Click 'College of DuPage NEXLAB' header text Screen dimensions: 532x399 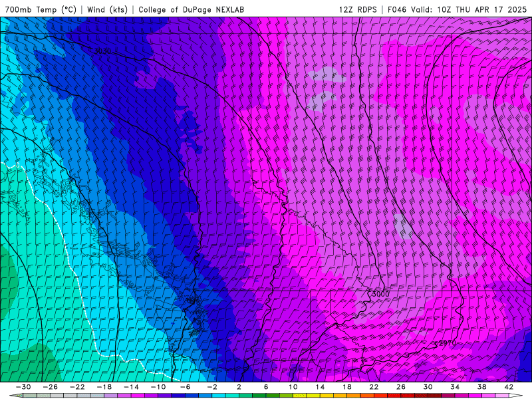click(x=191, y=9)
